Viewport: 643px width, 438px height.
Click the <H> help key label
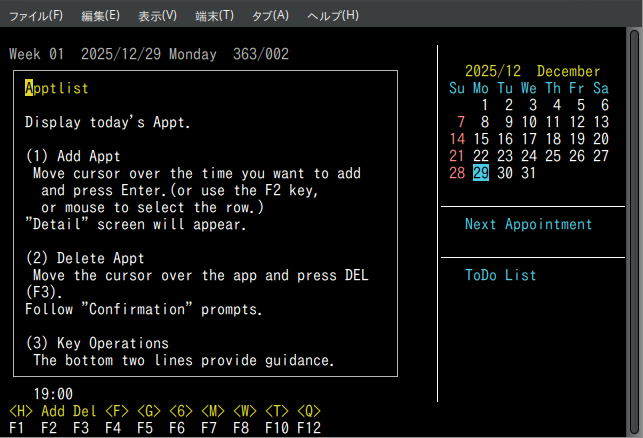(20, 411)
